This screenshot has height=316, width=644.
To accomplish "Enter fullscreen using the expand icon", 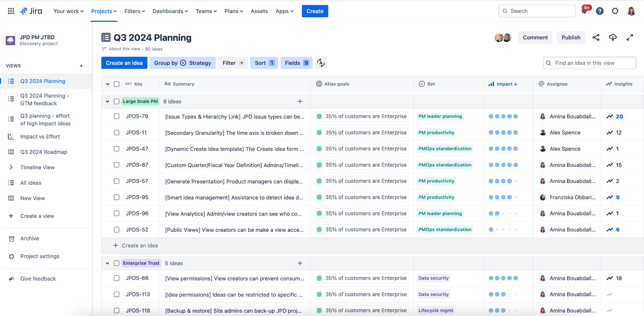I will [630, 38].
